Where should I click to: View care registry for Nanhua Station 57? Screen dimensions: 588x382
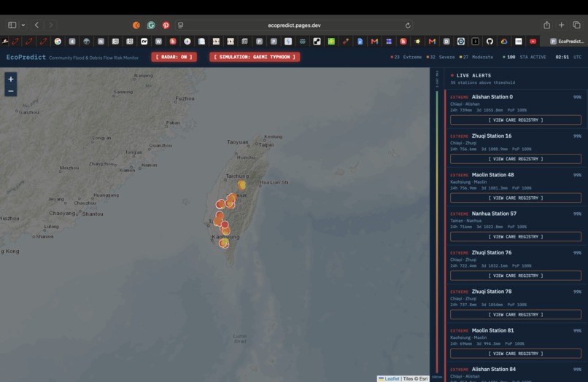tap(516, 236)
